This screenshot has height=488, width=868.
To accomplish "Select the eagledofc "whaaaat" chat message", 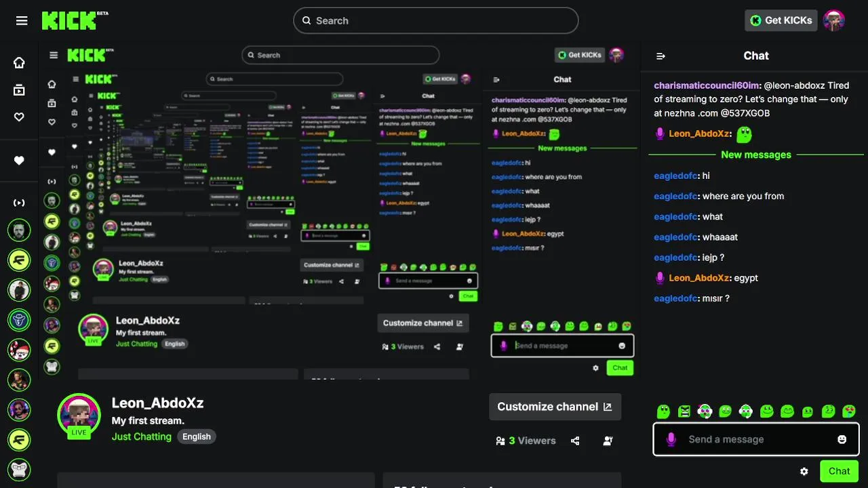I will coord(696,237).
